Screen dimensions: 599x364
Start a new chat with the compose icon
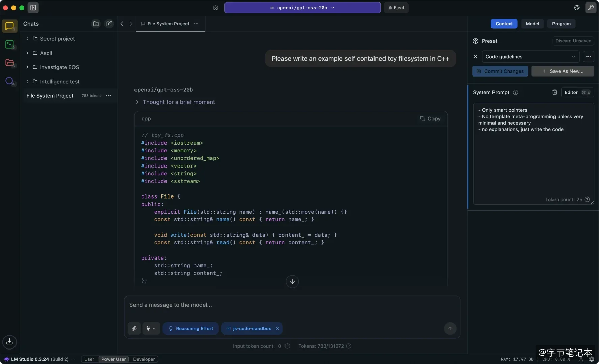point(109,24)
